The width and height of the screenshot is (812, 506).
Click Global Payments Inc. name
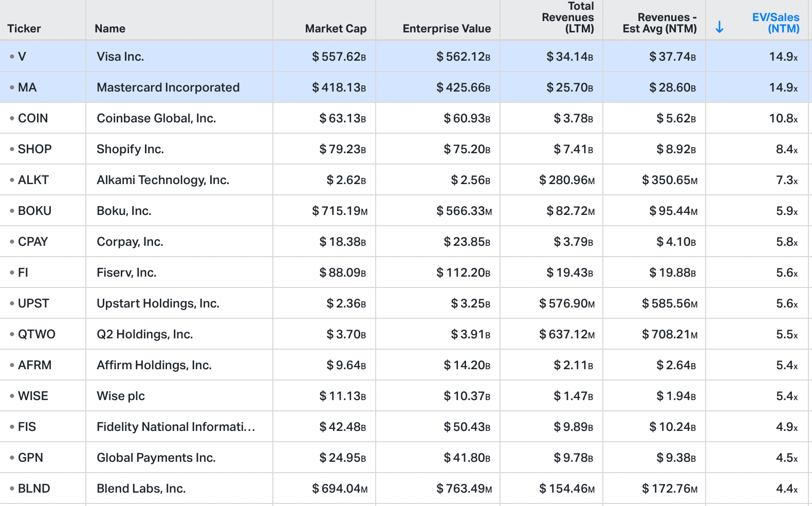pyautogui.click(x=156, y=458)
